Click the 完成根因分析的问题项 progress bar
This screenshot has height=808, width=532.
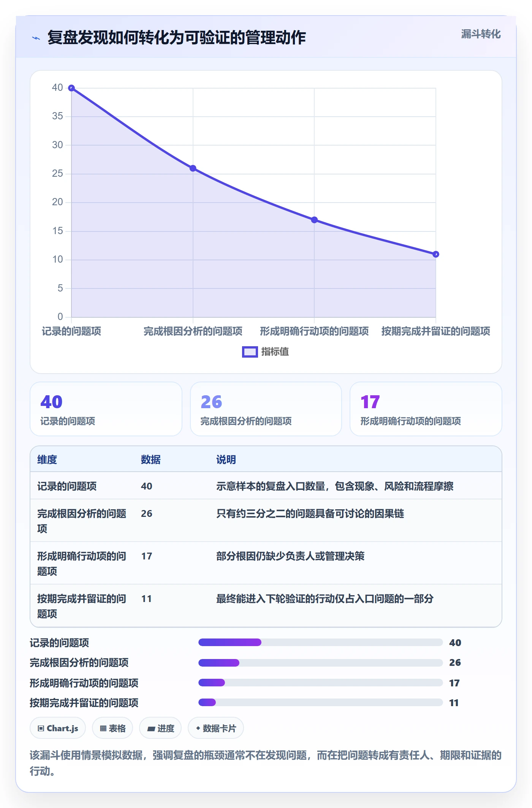(321, 663)
